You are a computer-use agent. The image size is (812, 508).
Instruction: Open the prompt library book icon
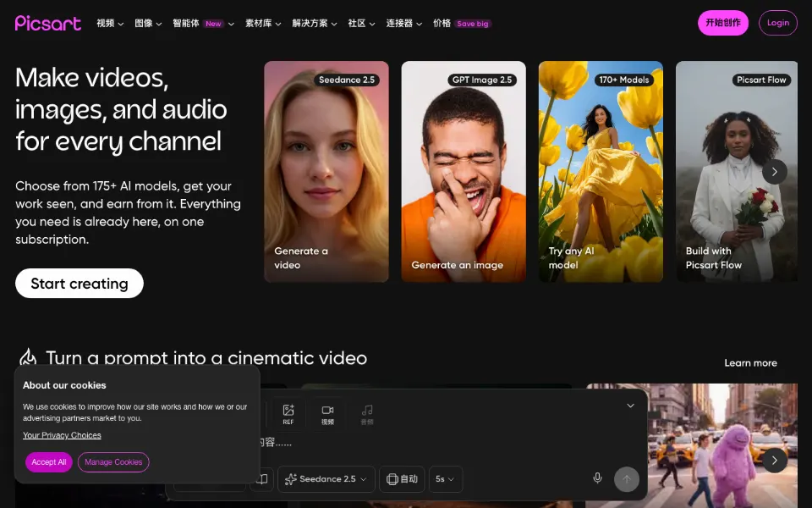coord(262,479)
